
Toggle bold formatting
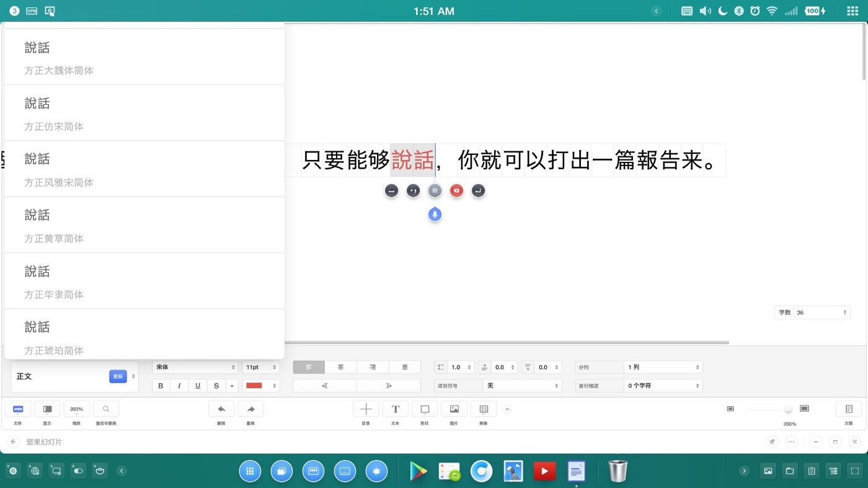pyautogui.click(x=161, y=386)
